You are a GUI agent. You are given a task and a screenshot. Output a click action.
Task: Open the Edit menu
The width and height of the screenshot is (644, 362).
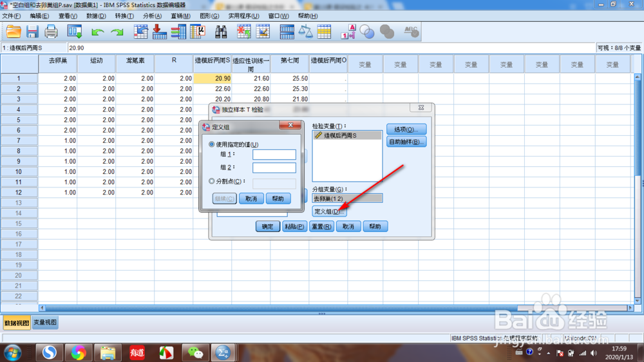click(39, 15)
